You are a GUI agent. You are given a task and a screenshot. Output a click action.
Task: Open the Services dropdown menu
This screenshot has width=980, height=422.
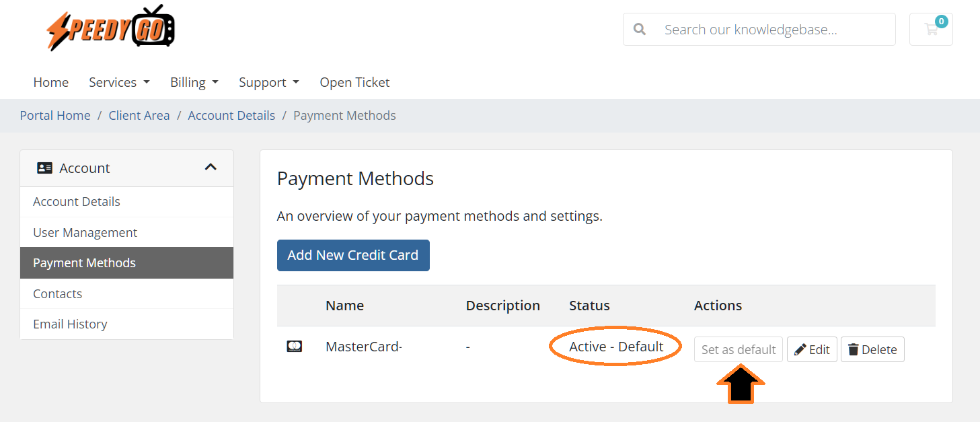(119, 82)
